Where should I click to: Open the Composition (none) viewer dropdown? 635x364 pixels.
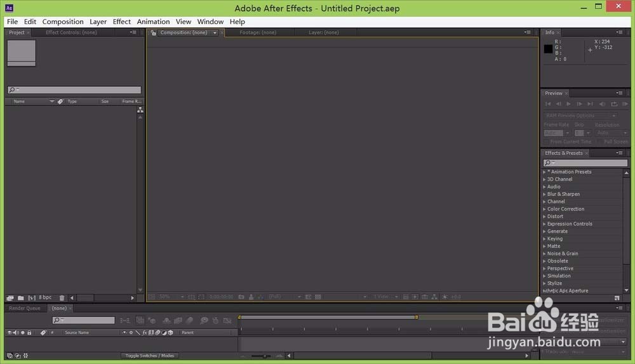215,33
